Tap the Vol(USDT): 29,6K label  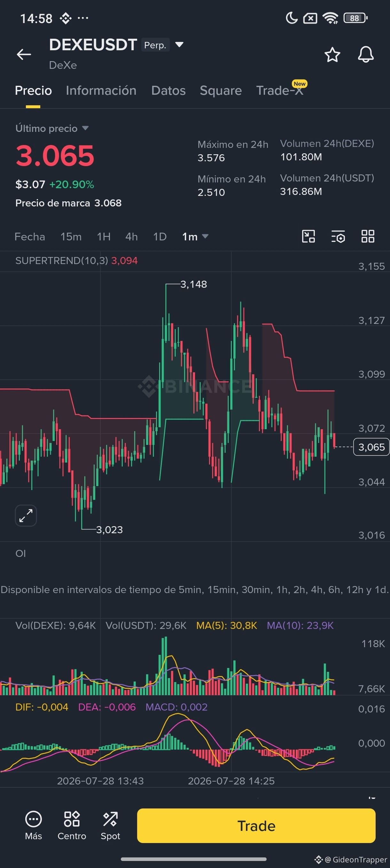click(146, 625)
